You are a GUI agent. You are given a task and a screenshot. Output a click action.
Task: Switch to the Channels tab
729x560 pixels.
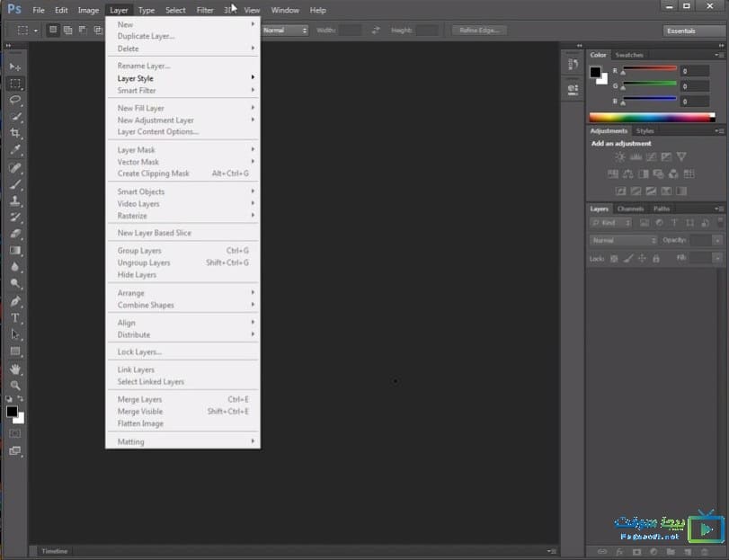630,209
